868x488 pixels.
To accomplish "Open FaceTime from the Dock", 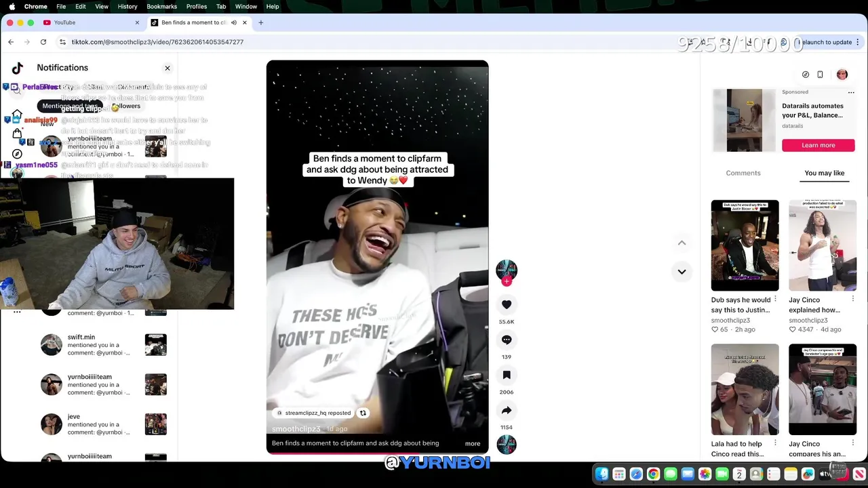I will (x=722, y=474).
